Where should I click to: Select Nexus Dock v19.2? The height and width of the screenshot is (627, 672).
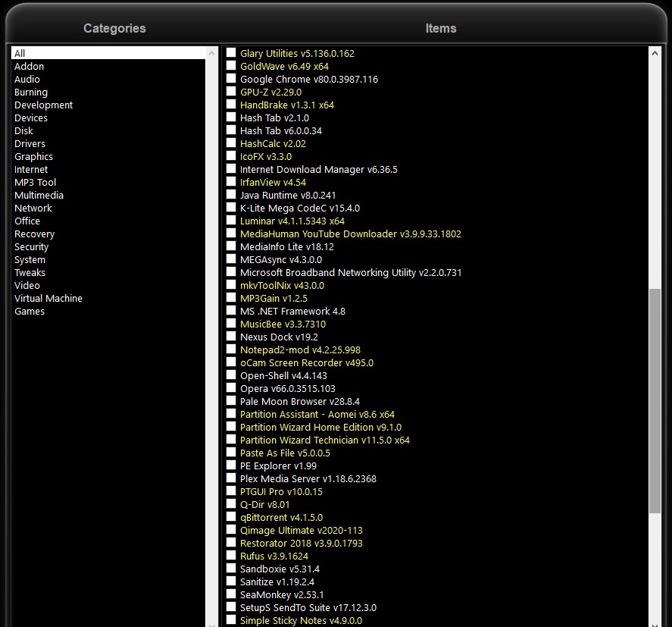pos(279,337)
